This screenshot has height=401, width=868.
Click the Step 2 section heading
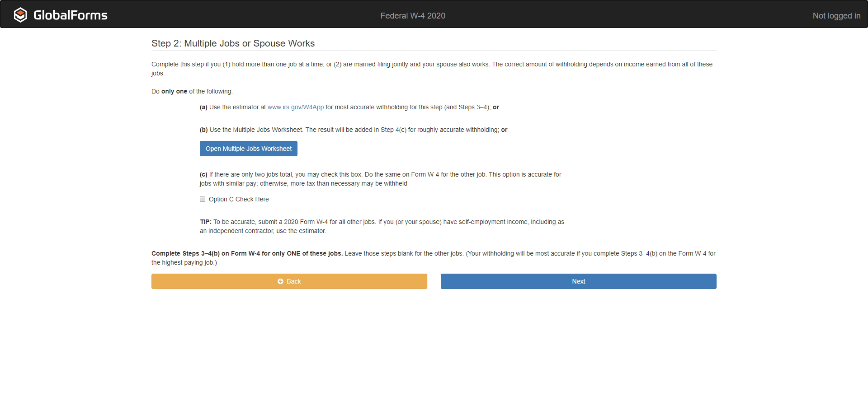point(233,43)
